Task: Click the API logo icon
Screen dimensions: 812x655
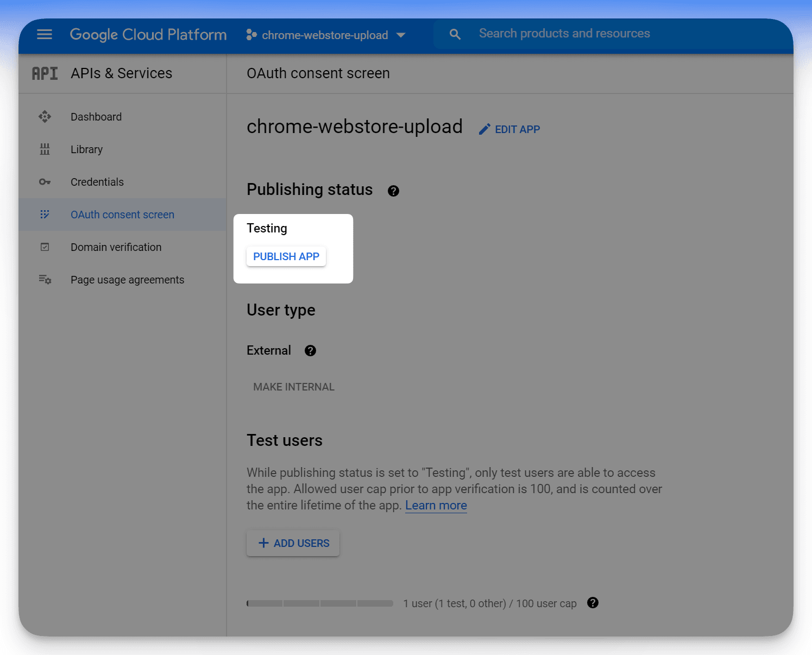Action: (x=45, y=73)
